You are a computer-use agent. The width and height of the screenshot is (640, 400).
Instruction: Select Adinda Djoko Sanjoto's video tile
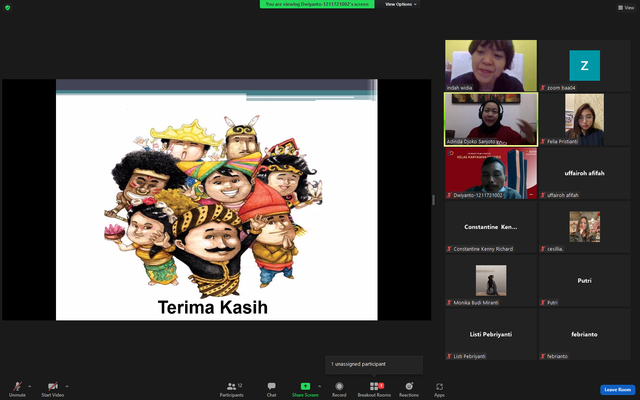pyautogui.click(x=491, y=119)
